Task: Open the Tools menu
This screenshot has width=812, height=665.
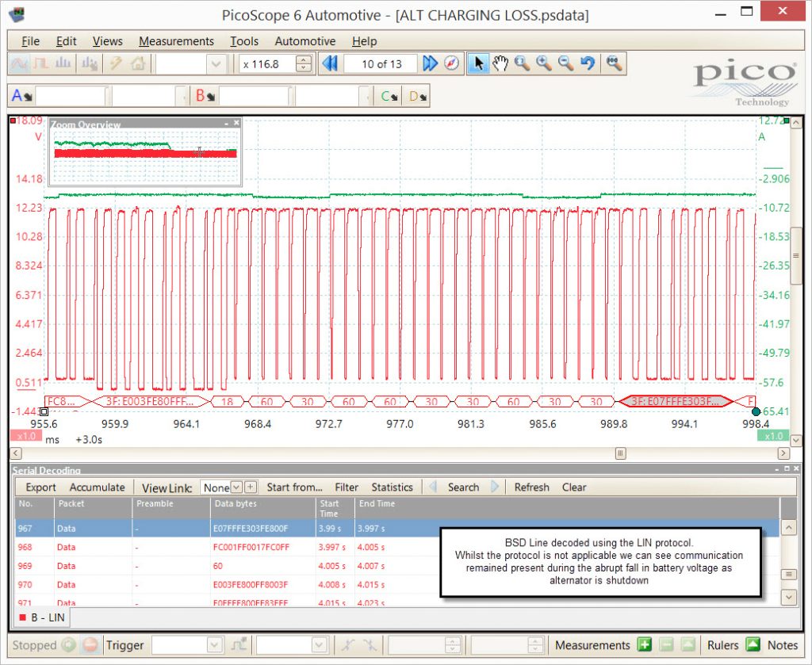Action: 244,41
